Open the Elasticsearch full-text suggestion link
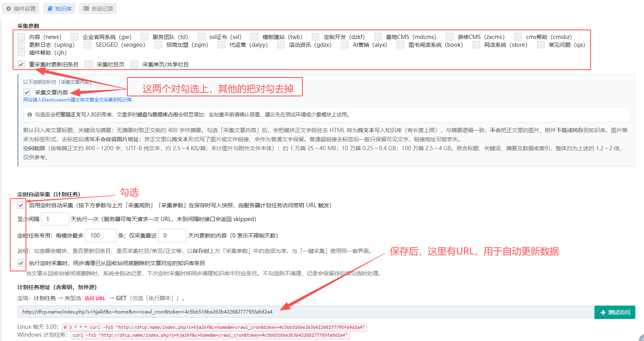644x341 pixels. point(77,100)
